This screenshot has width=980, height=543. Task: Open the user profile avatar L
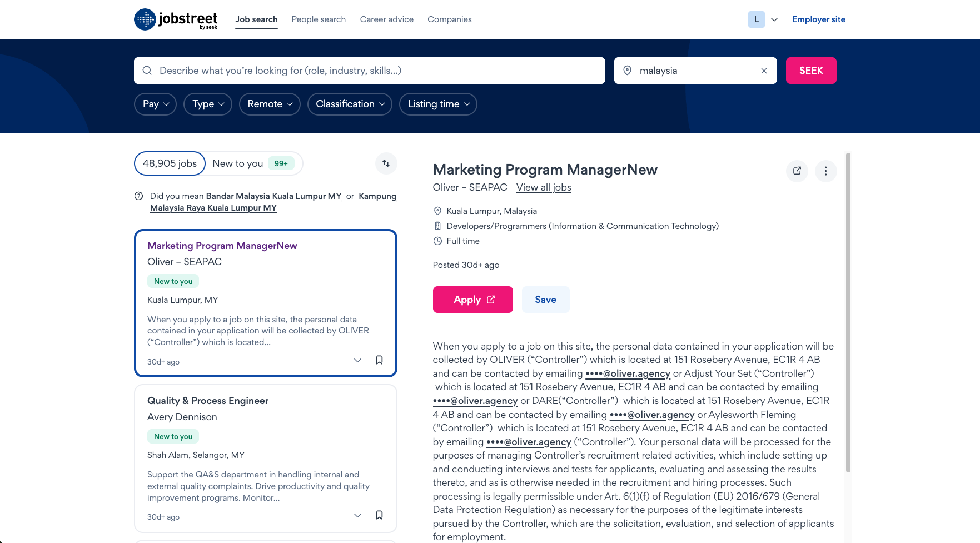(756, 19)
